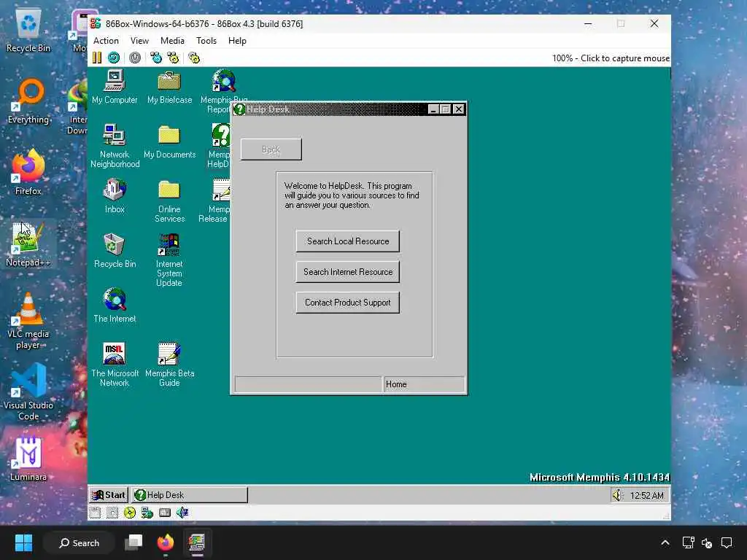This screenshot has width=747, height=560.
Task: Click Search Internet Resource button
Action: click(x=348, y=272)
